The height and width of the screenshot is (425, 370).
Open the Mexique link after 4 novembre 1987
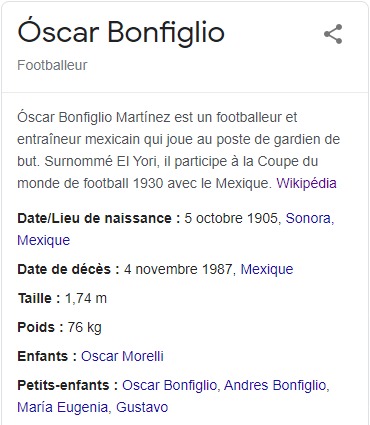coord(267,269)
